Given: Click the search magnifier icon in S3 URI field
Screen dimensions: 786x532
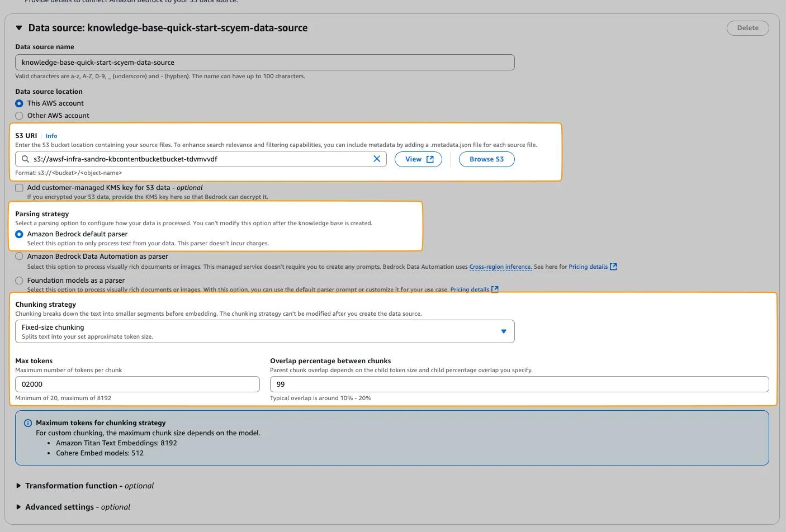Looking at the screenshot, I should (25, 159).
